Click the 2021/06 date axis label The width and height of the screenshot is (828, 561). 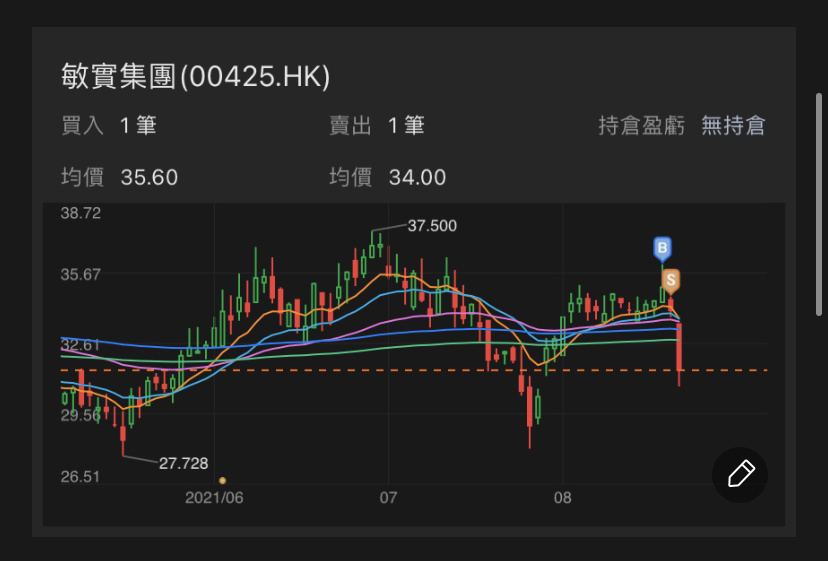click(x=214, y=498)
